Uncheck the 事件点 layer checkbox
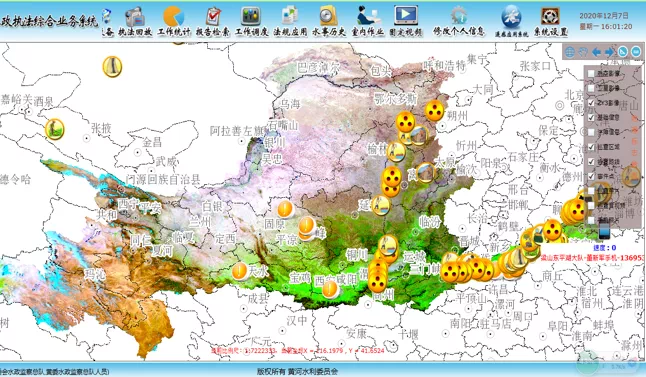Screen dimensions: 646x377 coord(591,176)
